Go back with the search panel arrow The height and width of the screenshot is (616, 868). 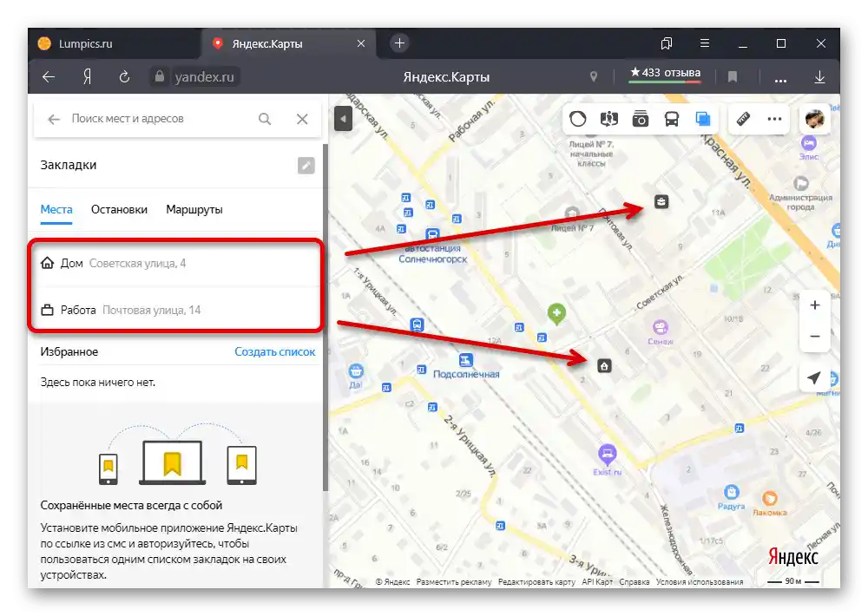point(54,119)
